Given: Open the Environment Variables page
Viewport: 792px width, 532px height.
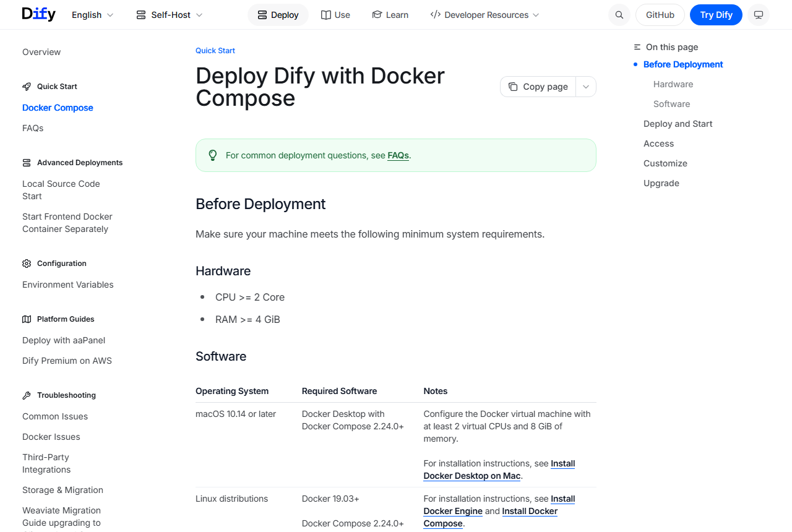Looking at the screenshot, I should click(x=68, y=285).
